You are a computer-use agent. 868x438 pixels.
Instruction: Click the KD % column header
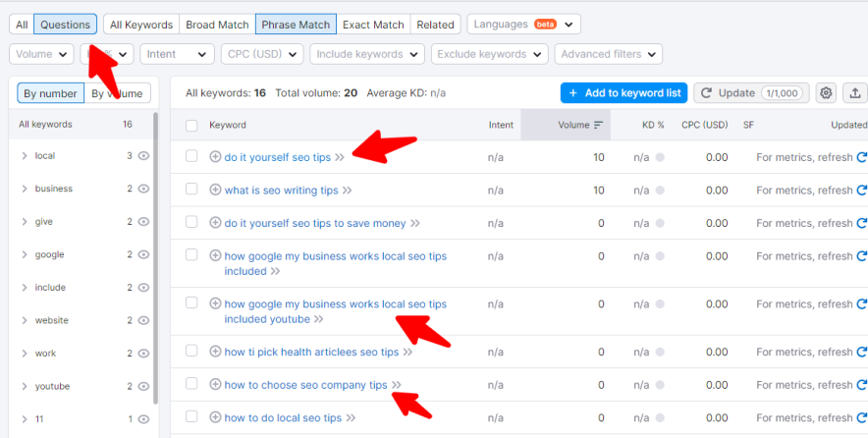(653, 125)
